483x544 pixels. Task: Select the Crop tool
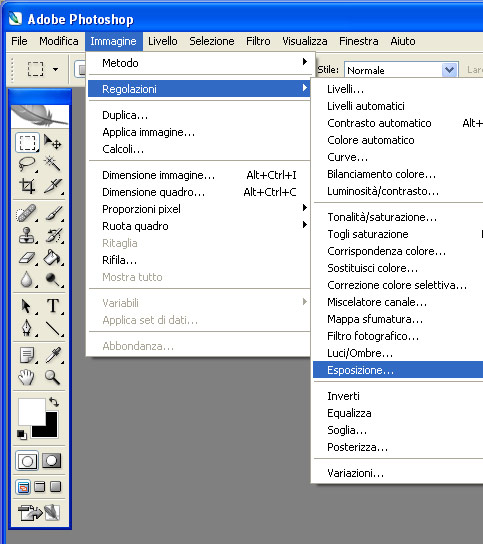tap(27, 186)
